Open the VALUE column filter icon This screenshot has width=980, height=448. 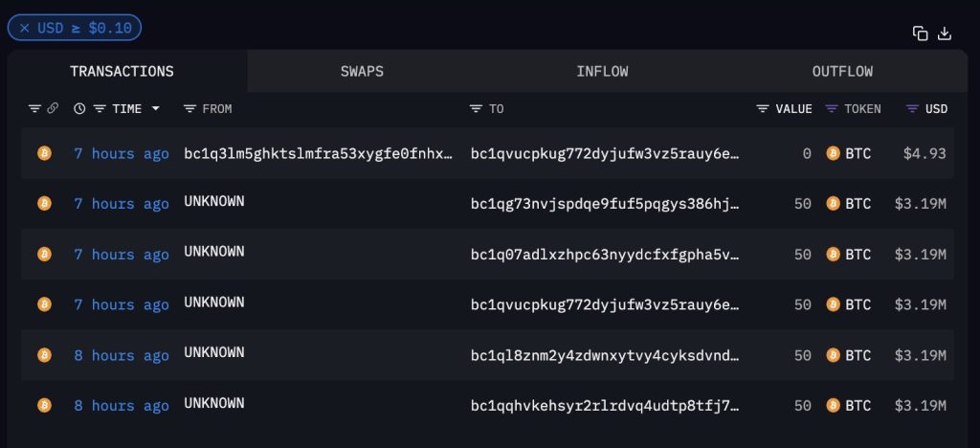tap(763, 109)
